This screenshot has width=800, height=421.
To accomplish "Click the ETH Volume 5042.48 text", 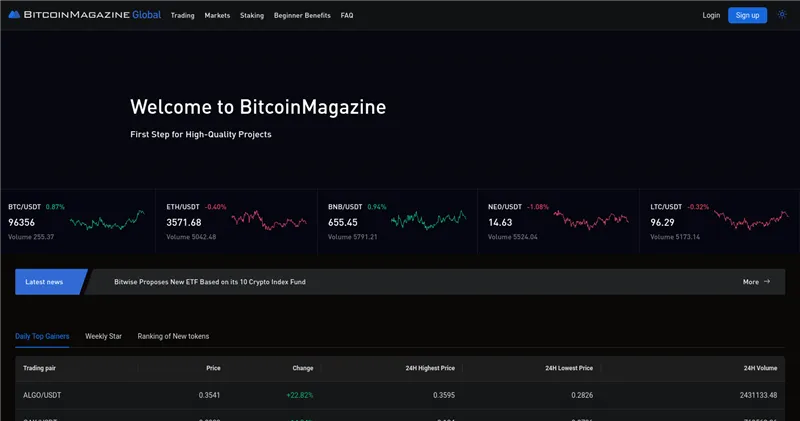I will [191, 237].
